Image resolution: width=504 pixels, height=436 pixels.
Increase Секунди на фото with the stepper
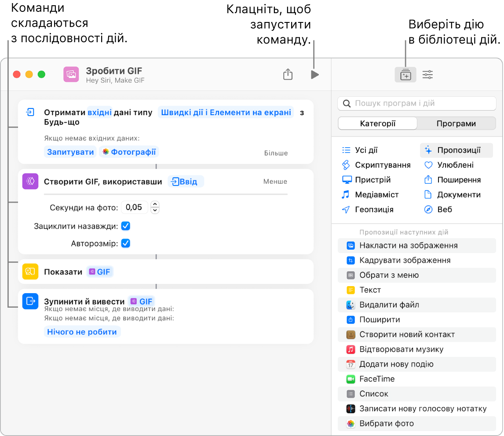155,203
